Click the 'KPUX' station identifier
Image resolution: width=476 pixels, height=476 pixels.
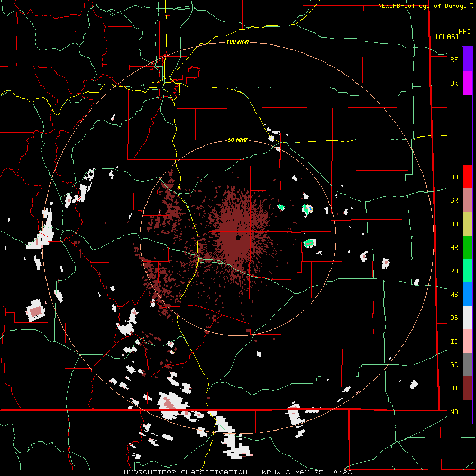pos(272,472)
